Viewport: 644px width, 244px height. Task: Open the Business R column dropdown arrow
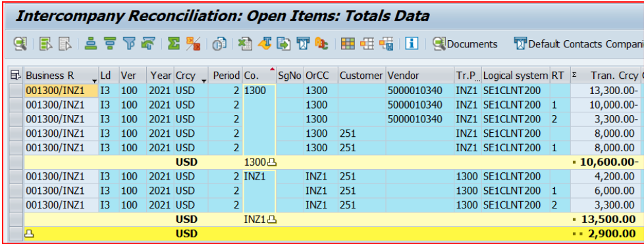pyautogui.click(x=94, y=81)
